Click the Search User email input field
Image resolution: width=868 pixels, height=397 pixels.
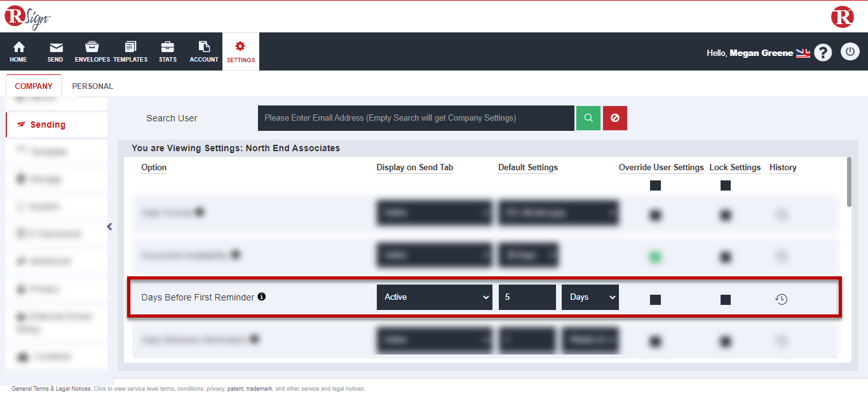click(416, 118)
